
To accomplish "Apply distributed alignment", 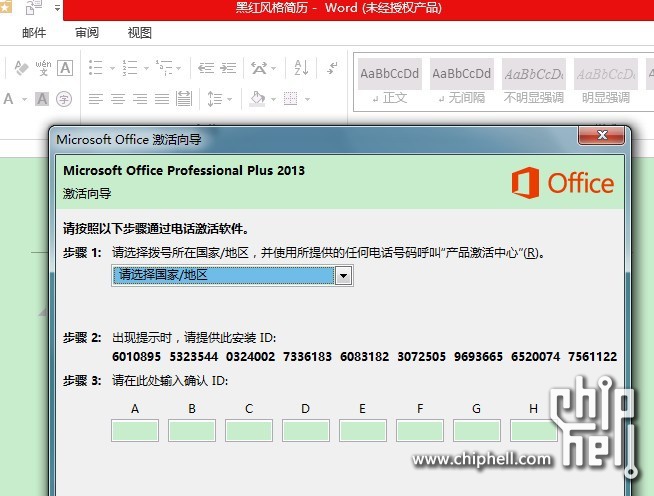I will 184,99.
